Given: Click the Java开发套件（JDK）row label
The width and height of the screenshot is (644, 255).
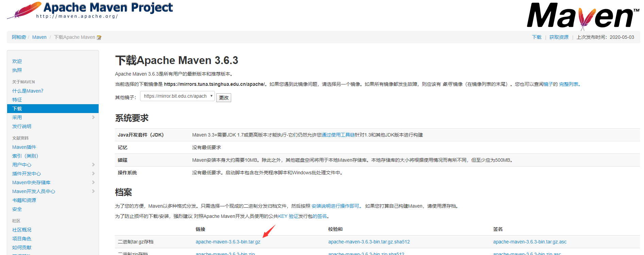Looking at the screenshot, I should pyautogui.click(x=141, y=135).
